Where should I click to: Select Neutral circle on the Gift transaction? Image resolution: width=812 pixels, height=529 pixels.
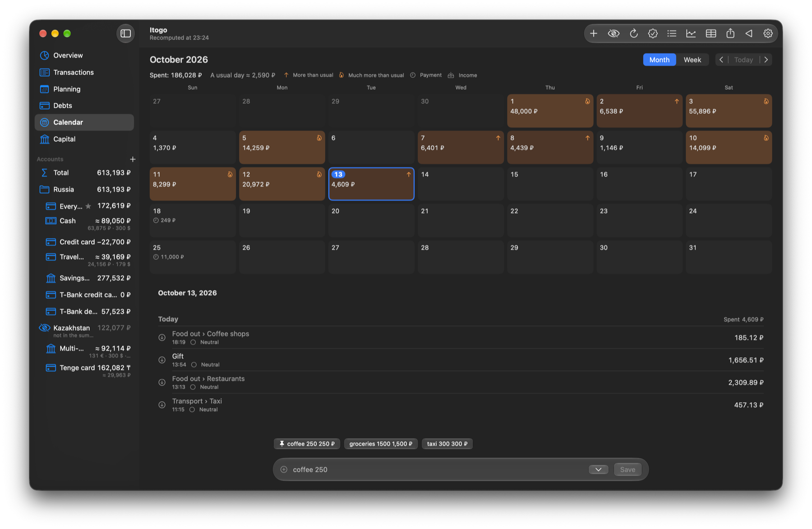(194, 365)
